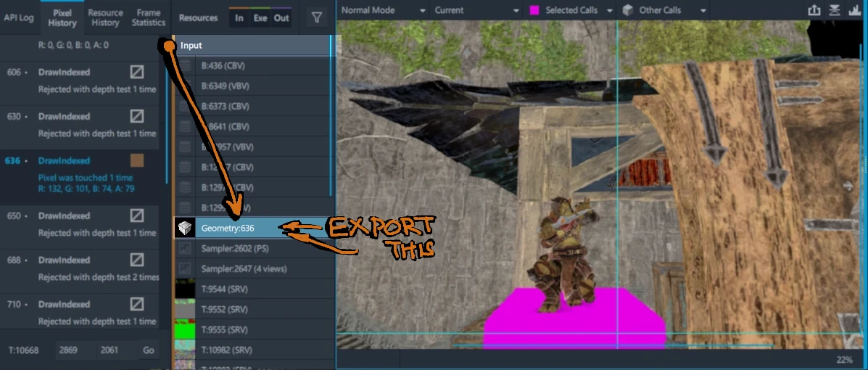Click the histogram icon at top right

coord(854,10)
